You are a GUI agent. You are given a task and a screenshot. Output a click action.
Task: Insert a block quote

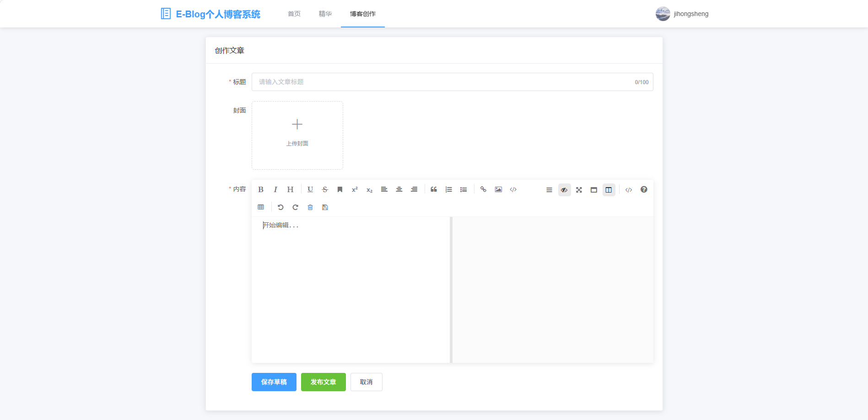pos(434,189)
